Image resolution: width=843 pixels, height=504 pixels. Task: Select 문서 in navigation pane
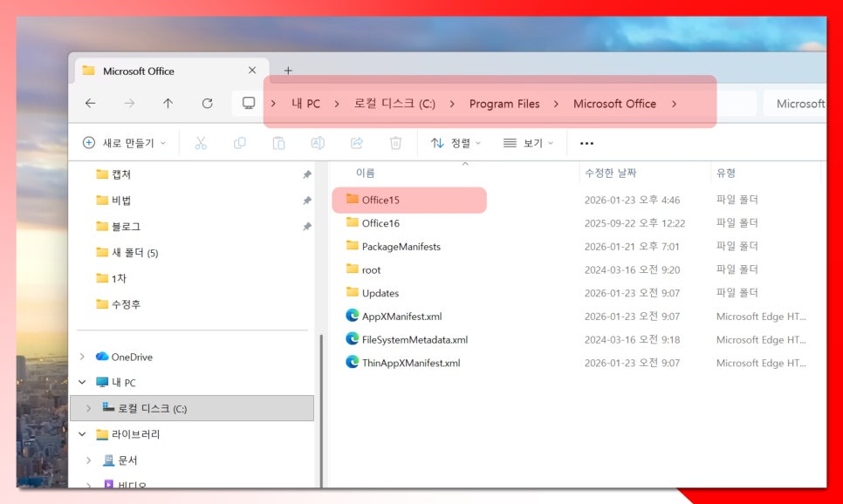click(x=120, y=460)
